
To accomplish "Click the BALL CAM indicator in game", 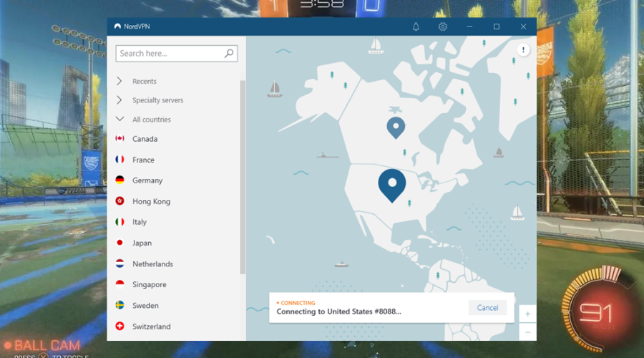I will click(x=43, y=345).
